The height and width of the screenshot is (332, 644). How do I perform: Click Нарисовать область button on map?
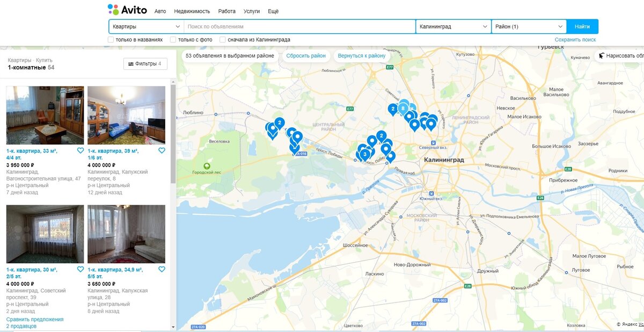[x=620, y=56]
